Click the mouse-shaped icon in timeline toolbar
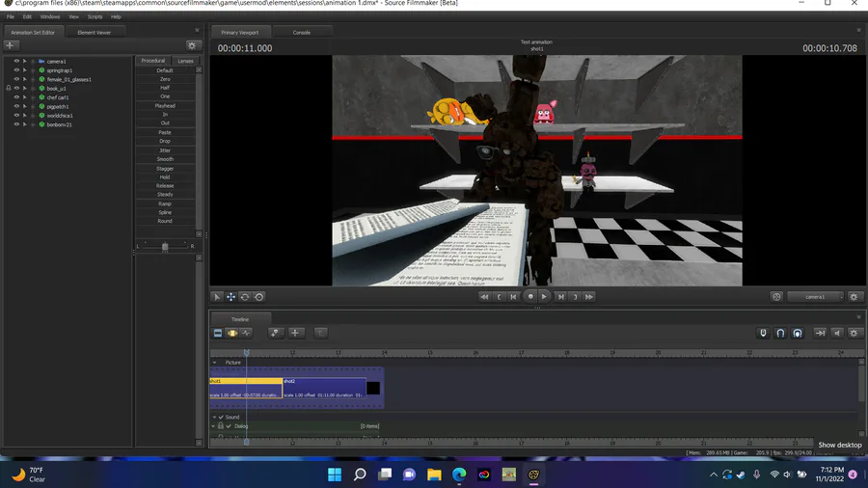The height and width of the screenshot is (488, 868). pyautogui.click(x=763, y=333)
